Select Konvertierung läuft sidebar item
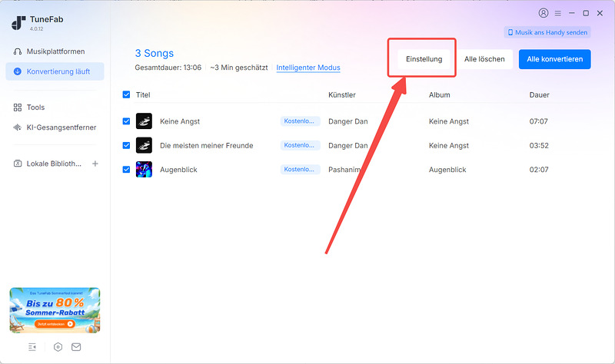Image resolution: width=615 pixels, height=364 pixels. point(55,71)
